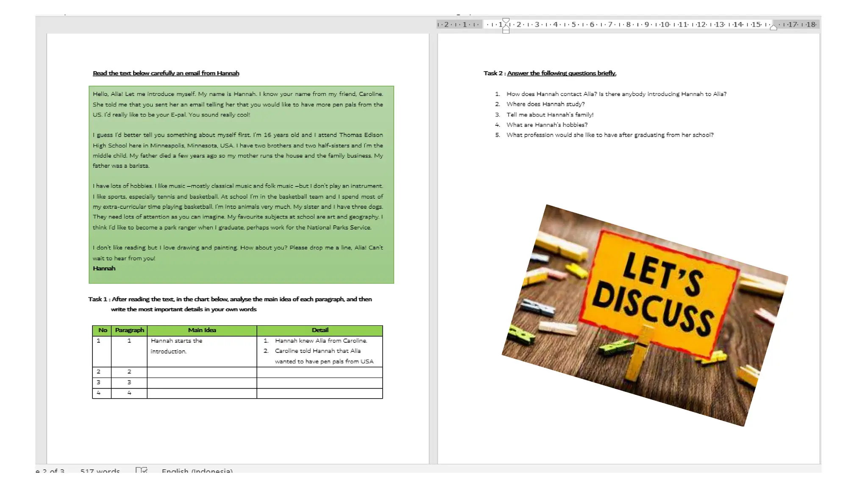The height and width of the screenshot is (488, 868).
Task: Click the empty Main Idea cell for paragraph 2
Action: [x=202, y=372]
